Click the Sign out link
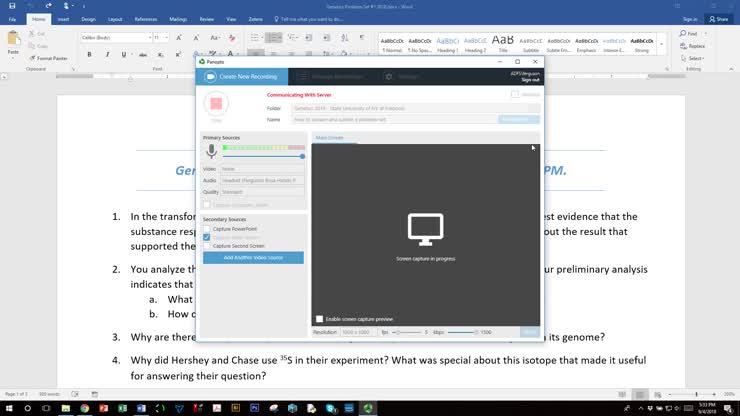 pyautogui.click(x=529, y=79)
